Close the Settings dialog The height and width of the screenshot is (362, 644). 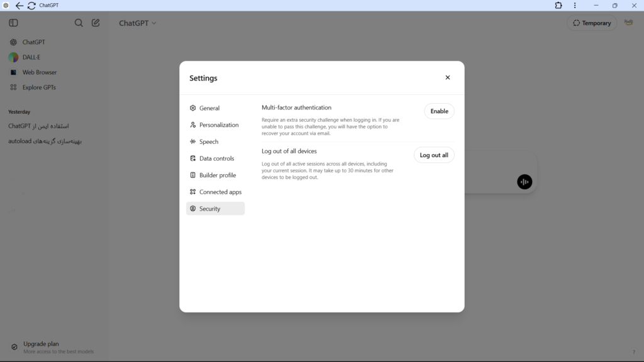point(448,77)
